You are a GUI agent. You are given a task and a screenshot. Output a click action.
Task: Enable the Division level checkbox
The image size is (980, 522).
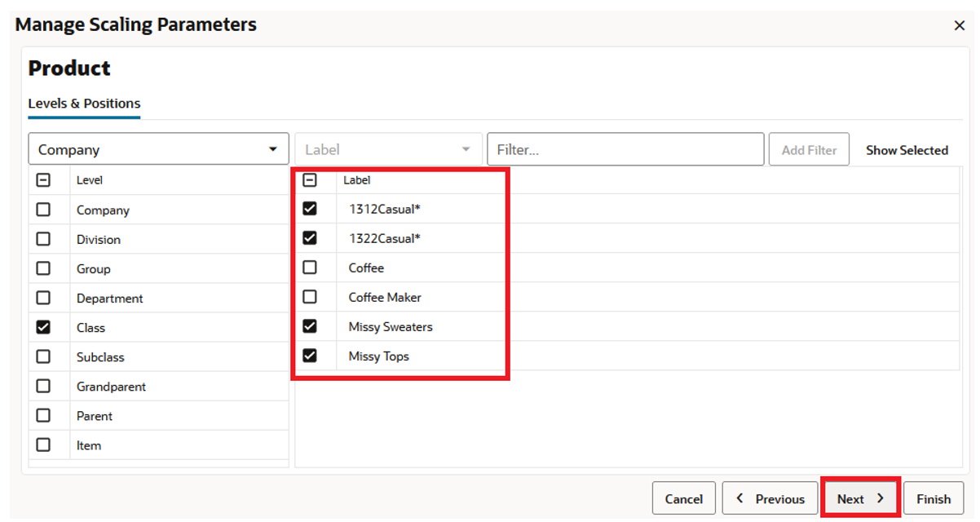pos(42,239)
